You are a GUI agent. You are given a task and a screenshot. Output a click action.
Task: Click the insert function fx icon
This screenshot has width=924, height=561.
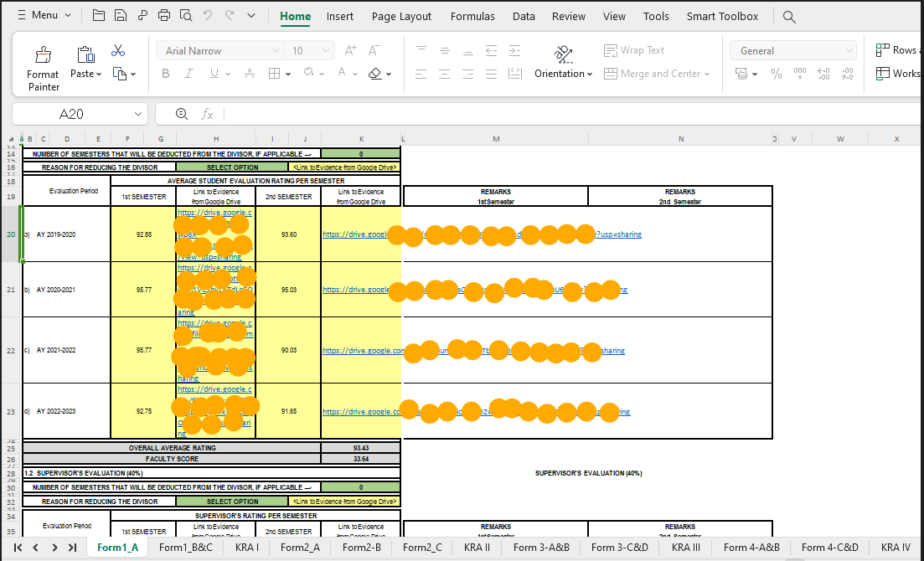point(207,115)
